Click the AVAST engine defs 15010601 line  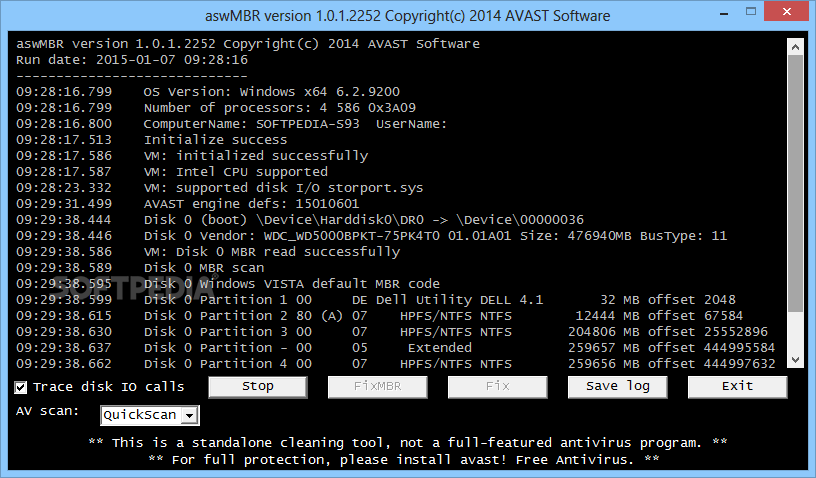(188, 204)
